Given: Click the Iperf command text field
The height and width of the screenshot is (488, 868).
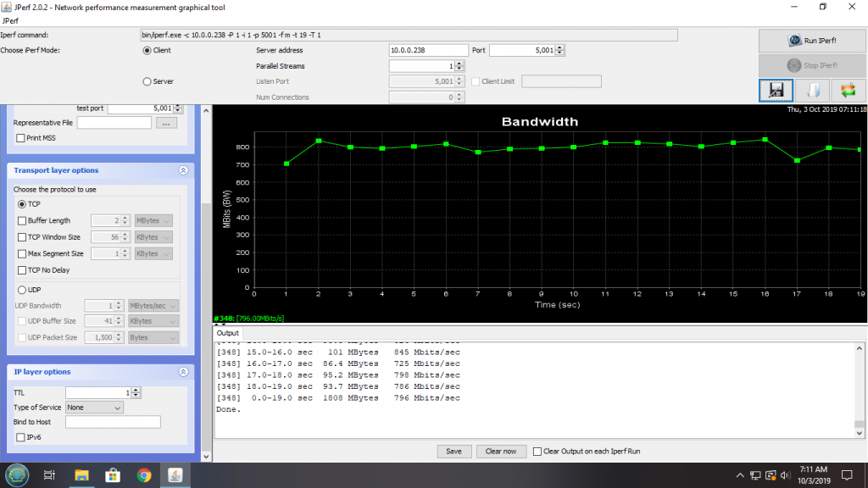Looking at the screenshot, I should [x=409, y=35].
